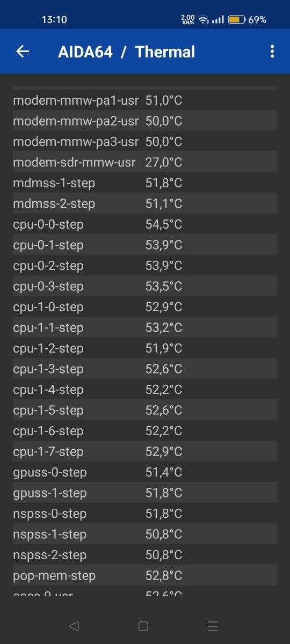Open recent apps with hamburger nav icon
290x644 pixels.
(213, 626)
